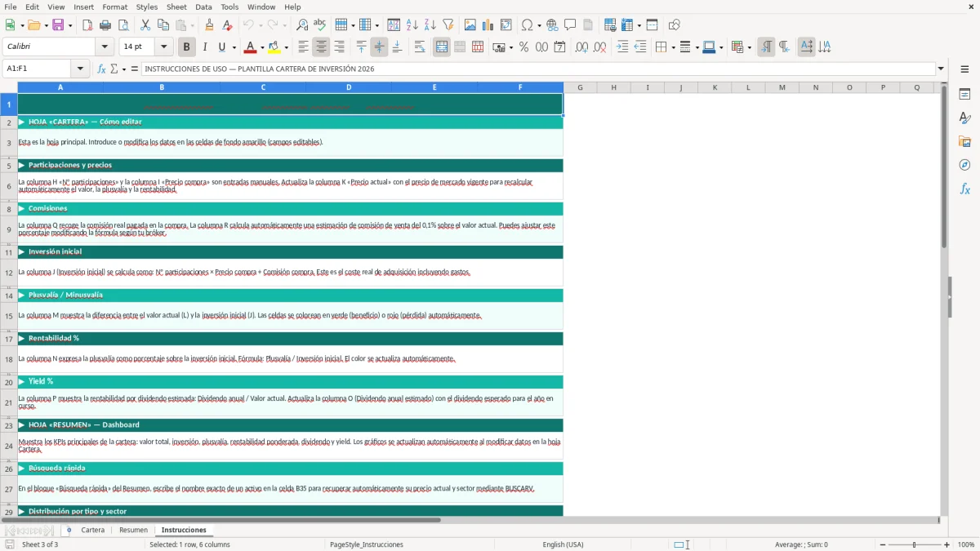The image size is (980, 551).
Task: Select row 12 header
Action: [9, 273]
